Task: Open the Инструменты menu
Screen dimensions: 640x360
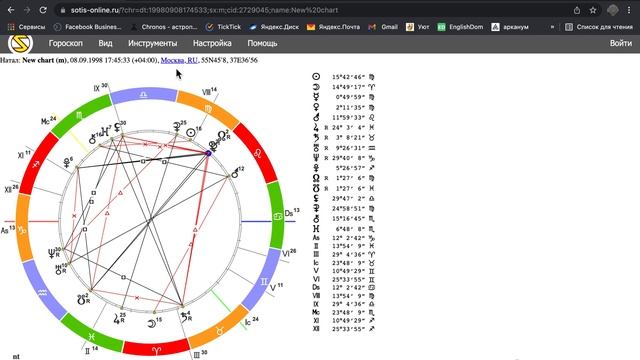Action: click(153, 43)
